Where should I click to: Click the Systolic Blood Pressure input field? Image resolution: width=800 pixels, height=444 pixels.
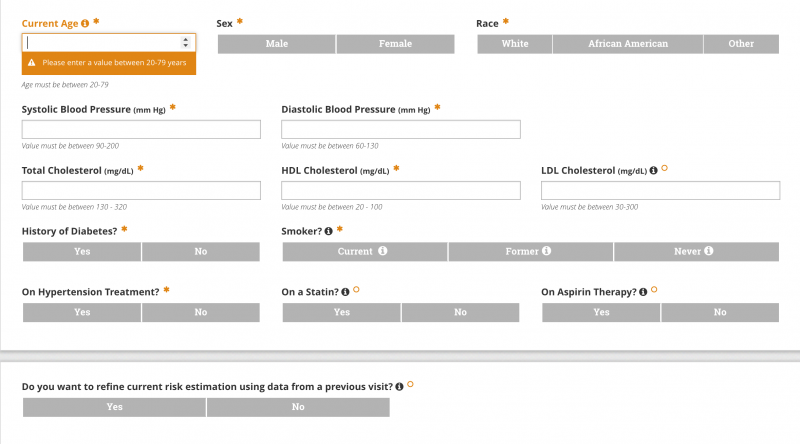pyautogui.click(x=141, y=130)
